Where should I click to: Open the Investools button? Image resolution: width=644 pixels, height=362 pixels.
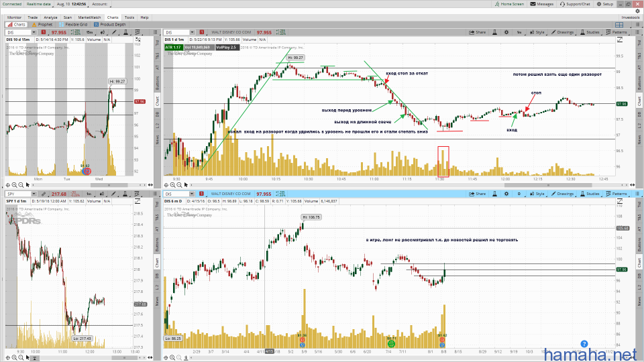coord(631,17)
